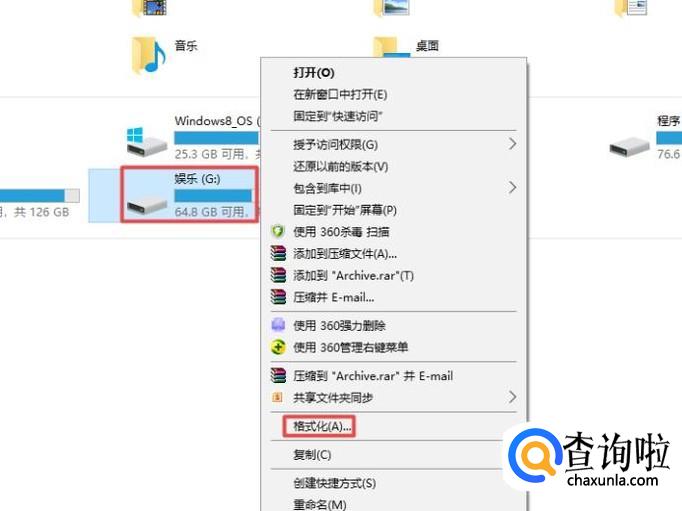Image resolution: width=682 pixels, height=511 pixels.
Task: Click the purple 360强力删除 icon
Action: tap(278, 325)
